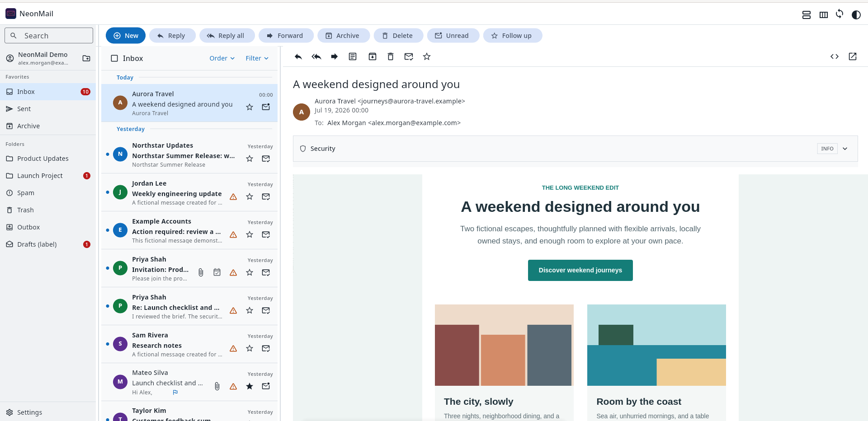View message source code icon
Image resolution: width=868 pixels, height=421 pixels.
point(835,56)
